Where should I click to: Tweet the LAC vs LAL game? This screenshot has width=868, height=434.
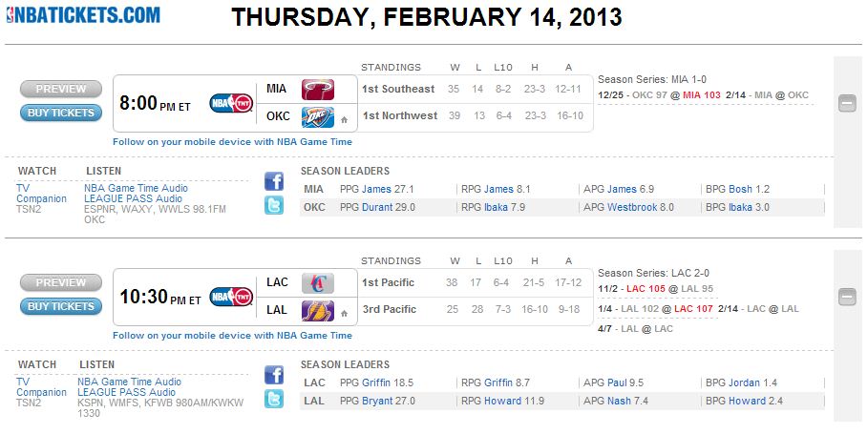pyautogui.click(x=274, y=399)
